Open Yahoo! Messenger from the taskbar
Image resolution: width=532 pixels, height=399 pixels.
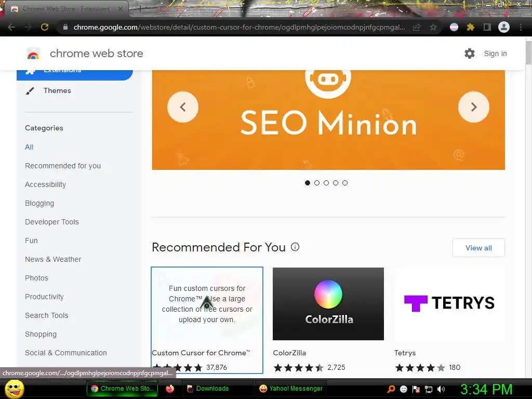point(291,389)
